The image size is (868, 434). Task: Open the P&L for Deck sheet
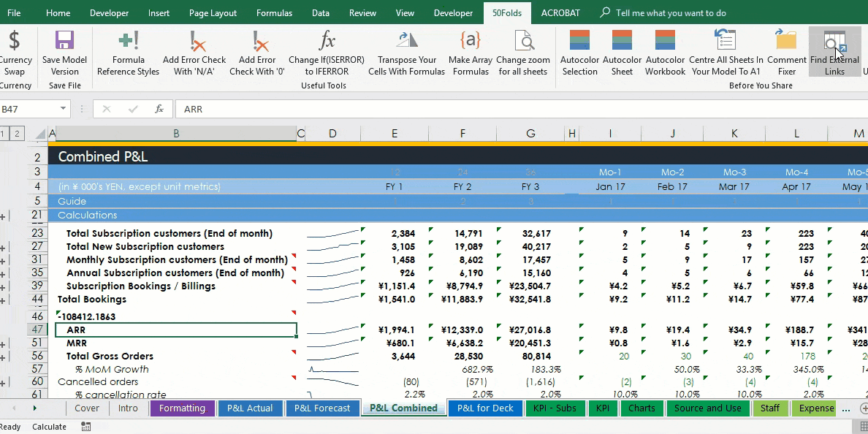click(485, 408)
